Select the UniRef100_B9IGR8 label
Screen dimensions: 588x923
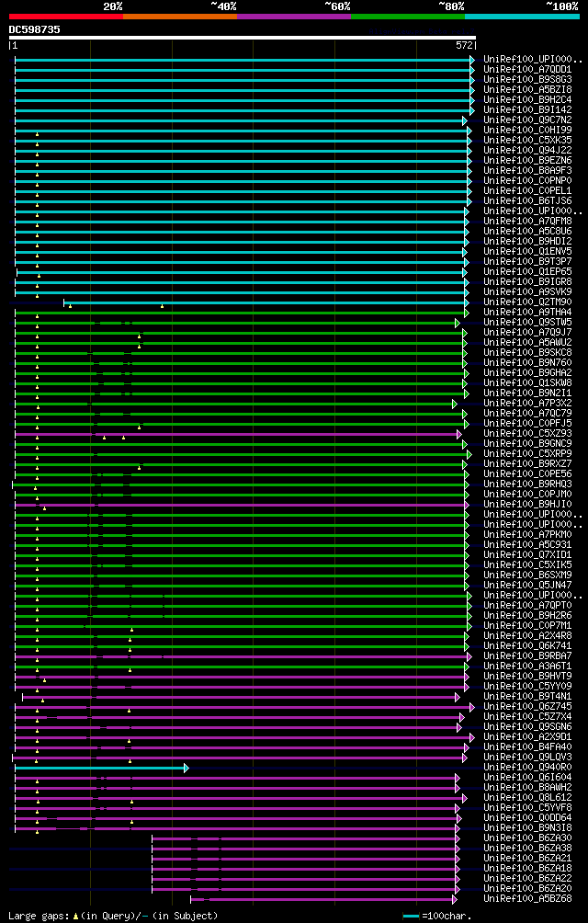(x=527, y=282)
